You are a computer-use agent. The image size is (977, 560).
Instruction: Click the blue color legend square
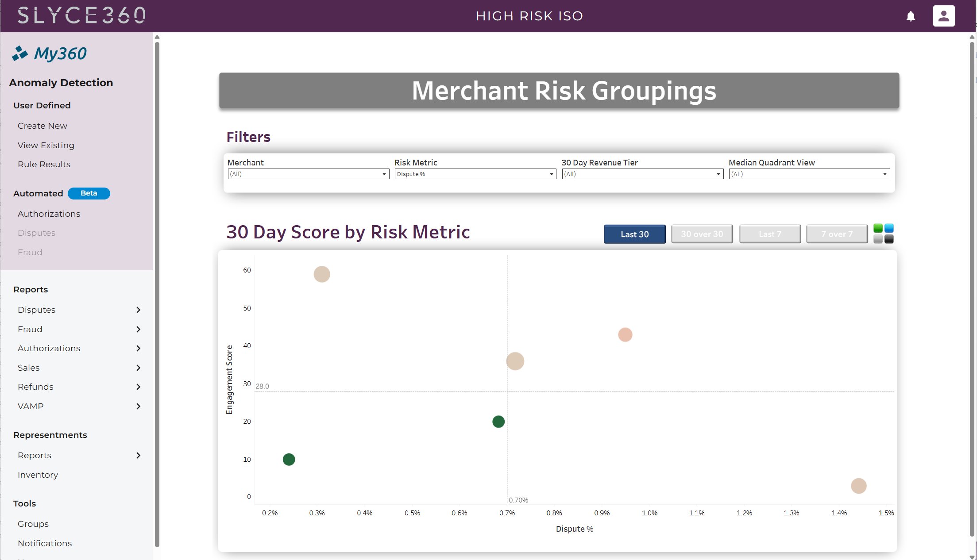point(889,228)
